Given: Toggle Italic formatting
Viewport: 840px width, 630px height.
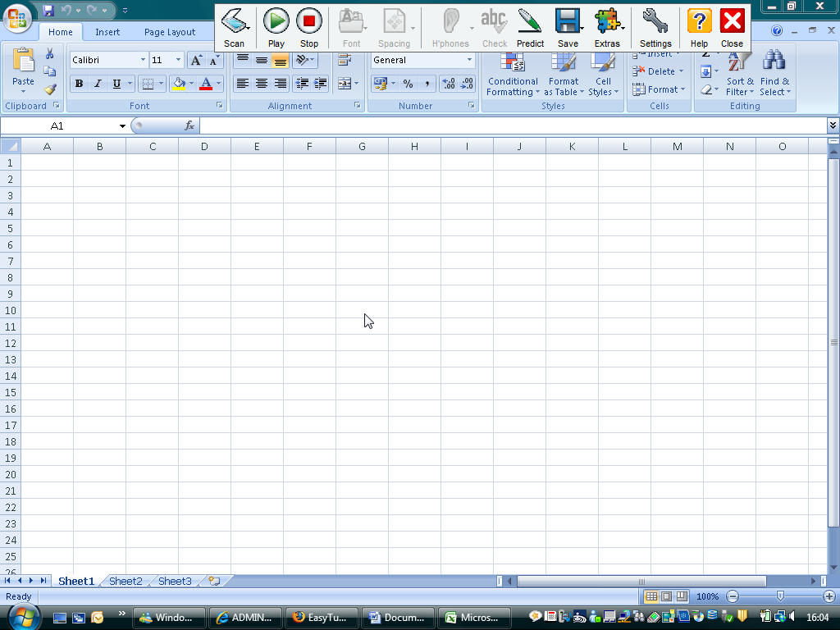Looking at the screenshot, I should click(x=98, y=84).
